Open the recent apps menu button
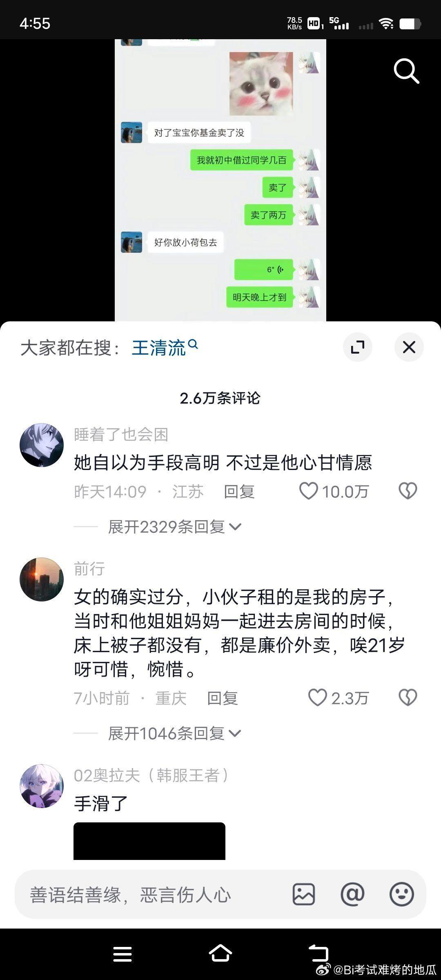The height and width of the screenshot is (980, 441). [122, 954]
